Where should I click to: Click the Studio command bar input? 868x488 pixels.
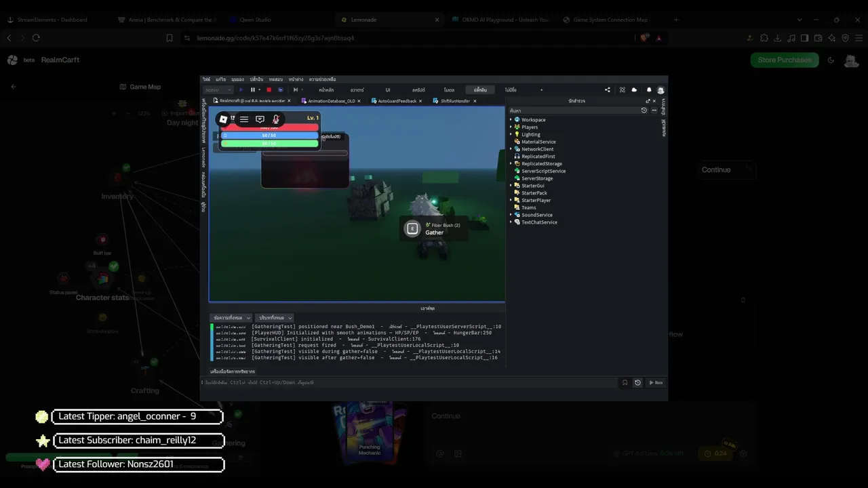(x=410, y=382)
